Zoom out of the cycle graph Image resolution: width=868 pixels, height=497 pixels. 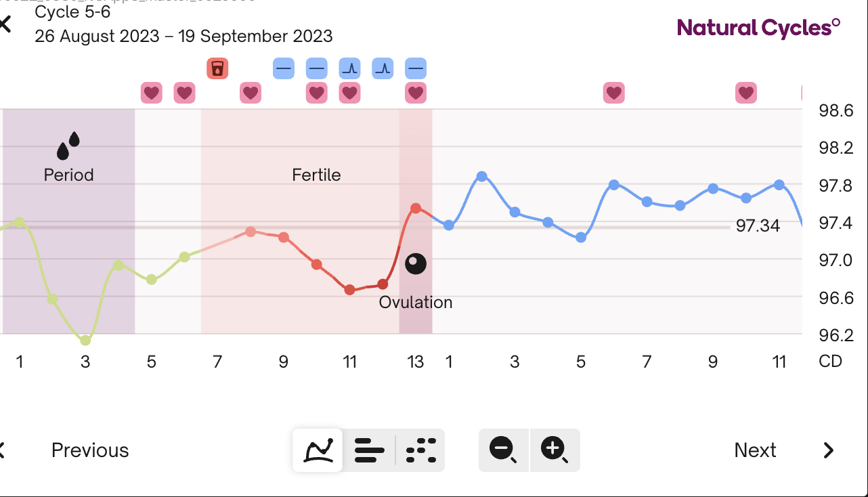tap(503, 450)
